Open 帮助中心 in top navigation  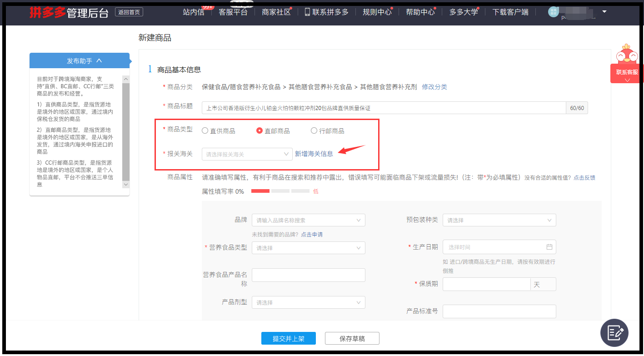(420, 12)
